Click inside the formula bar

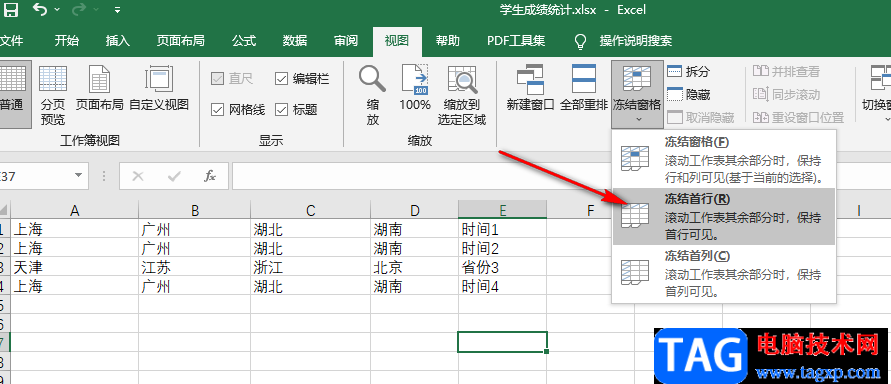(560, 176)
